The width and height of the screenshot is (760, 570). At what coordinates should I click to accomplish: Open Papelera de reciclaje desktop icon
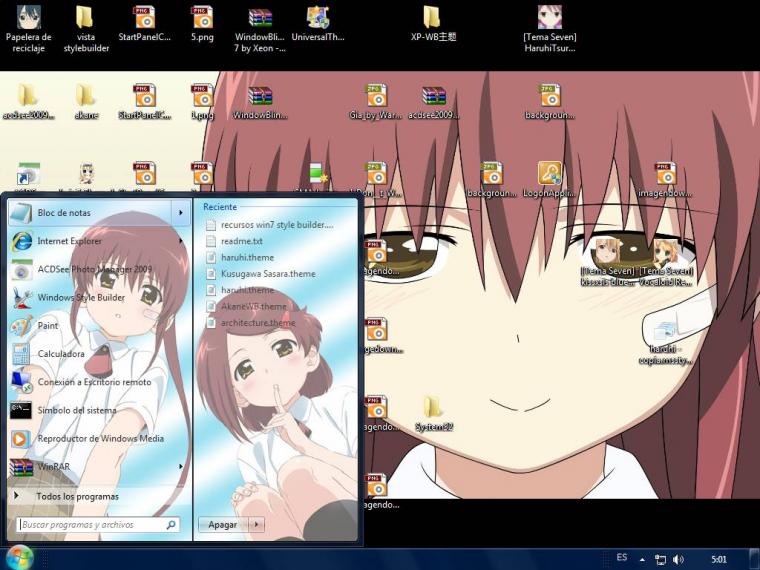point(29,28)
